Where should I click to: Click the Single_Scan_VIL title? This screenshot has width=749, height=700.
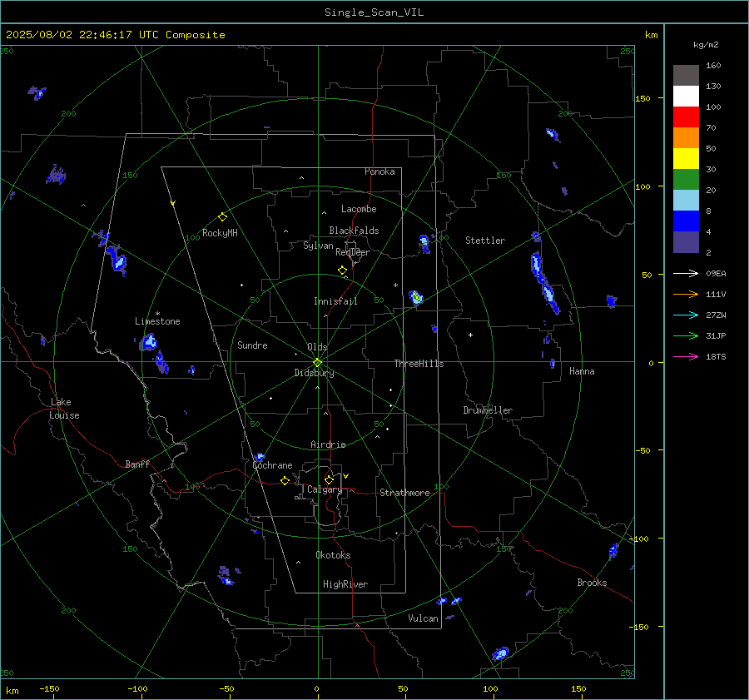pyautogui.click(x=374, y=12)
